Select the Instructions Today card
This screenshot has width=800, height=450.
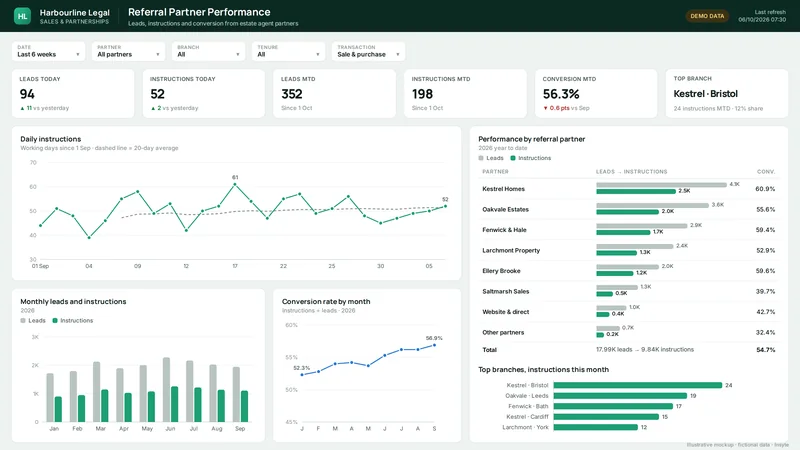click(204, 93)
